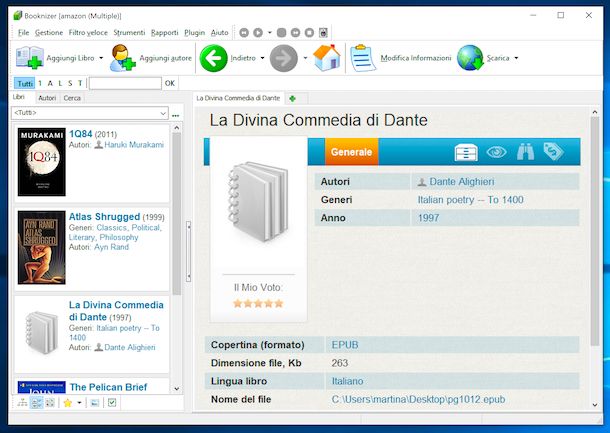Expand the Scarica dropdown arrow
The height and width of the screenshot is (433, 610).
click(516, 58)
